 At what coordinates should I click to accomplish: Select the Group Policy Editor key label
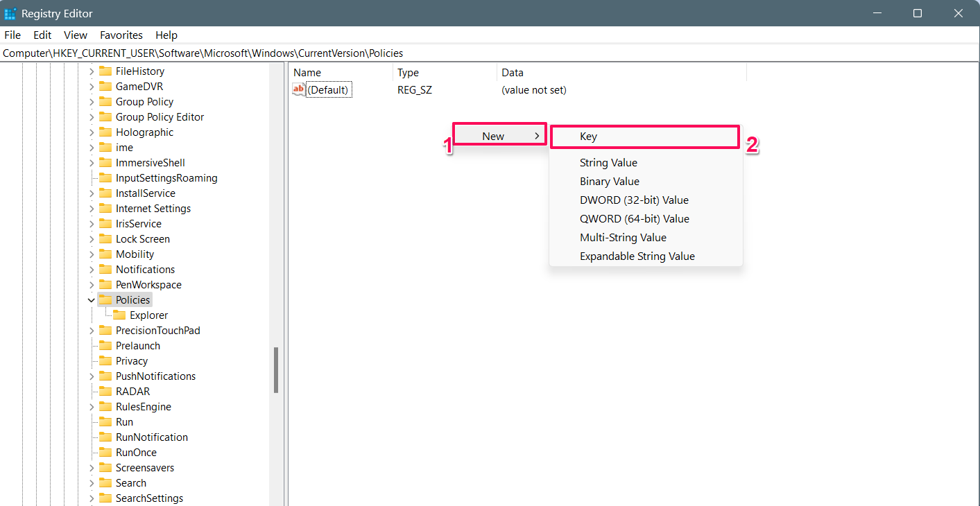pos(160,116)
